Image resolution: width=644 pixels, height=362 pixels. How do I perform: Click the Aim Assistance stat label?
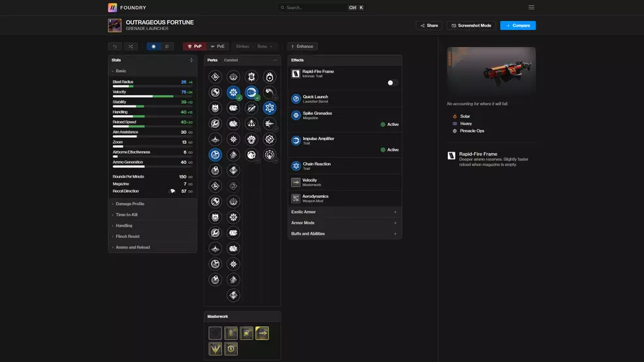(x=125, y=132)
